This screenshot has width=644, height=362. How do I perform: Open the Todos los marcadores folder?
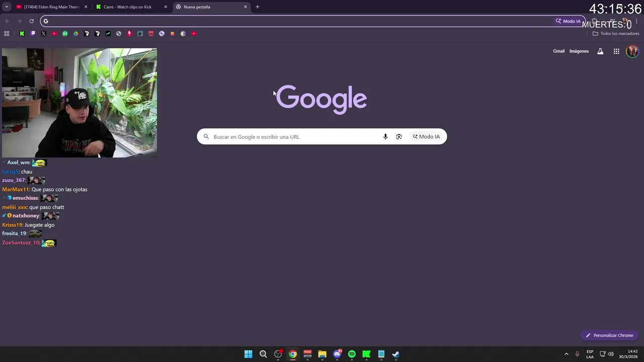(616, 34)
